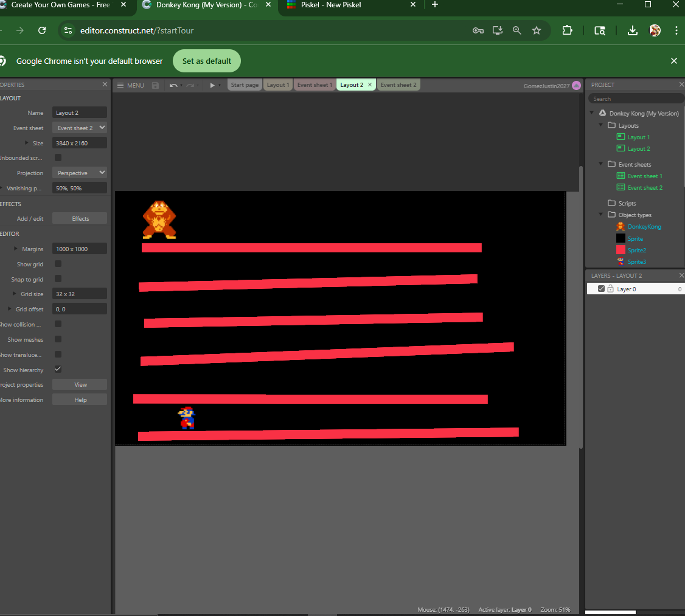Click the install app icon in address bar

click(x=498, y=30)
